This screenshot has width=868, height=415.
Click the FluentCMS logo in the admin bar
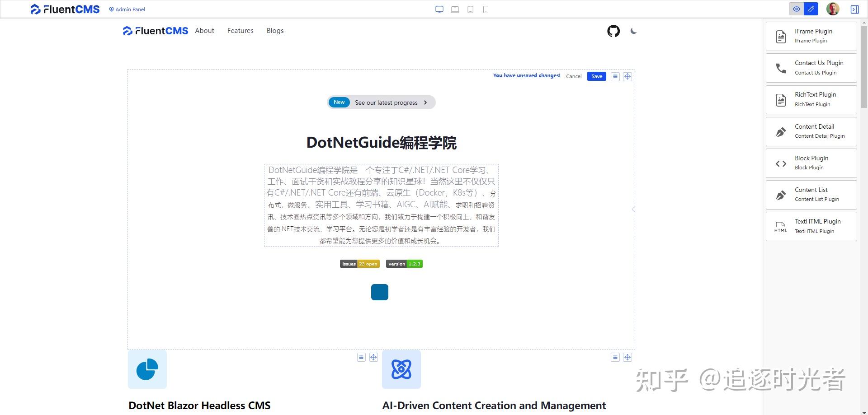(65, 9)
